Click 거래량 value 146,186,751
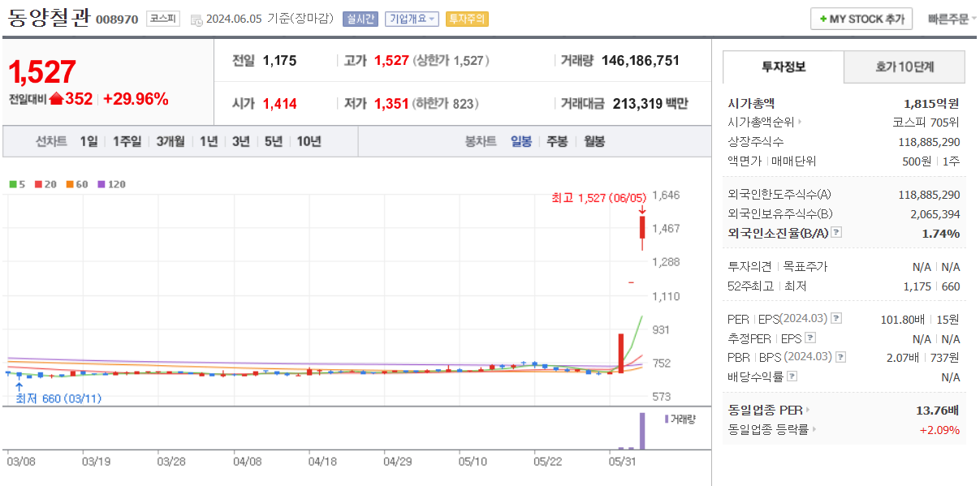The width and height of the screenshot is (980, 486). tap(641, 60)
